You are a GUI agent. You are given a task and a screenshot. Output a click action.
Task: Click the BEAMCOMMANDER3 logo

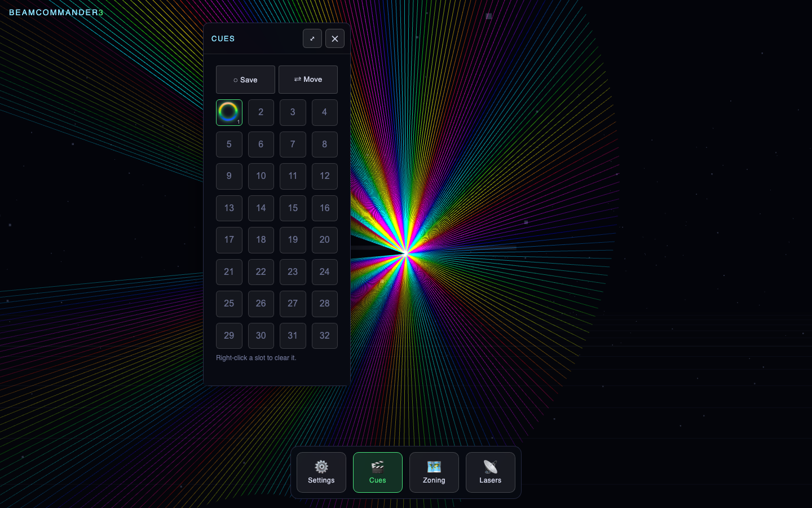pyautogui.click(x=56, y=12)
